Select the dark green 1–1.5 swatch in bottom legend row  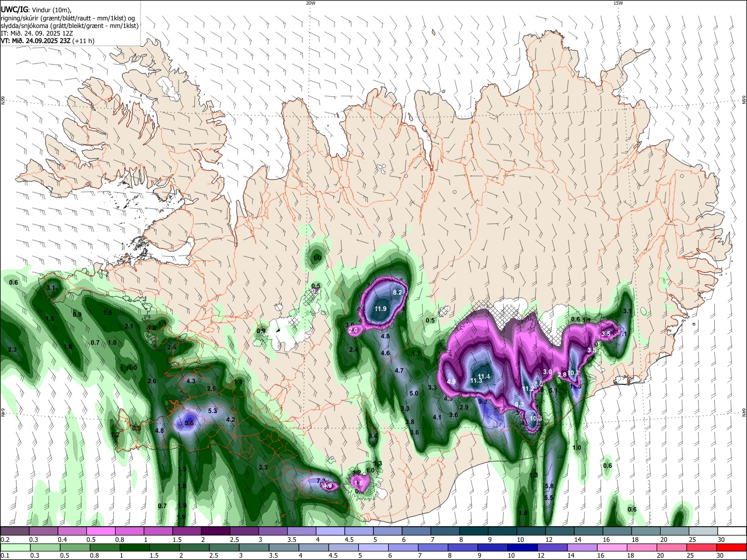pos(135,547)
